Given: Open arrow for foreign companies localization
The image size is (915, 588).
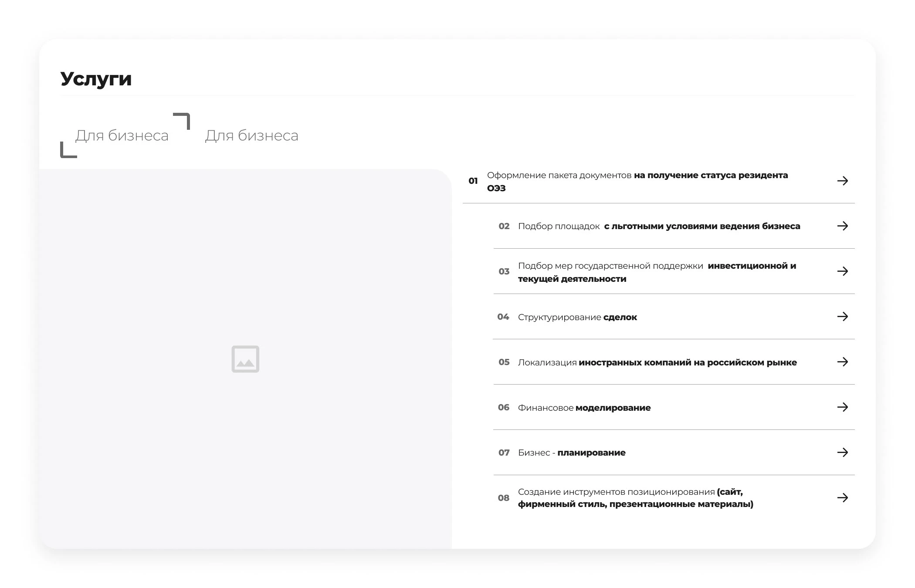Looking at the screenshot, I should click(x=842, y=362).
